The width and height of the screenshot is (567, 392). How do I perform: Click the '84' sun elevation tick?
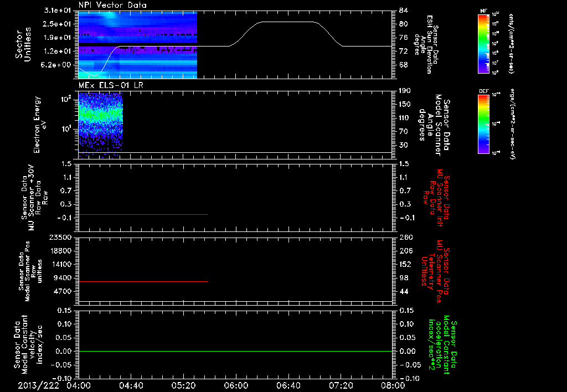(404, 11)
